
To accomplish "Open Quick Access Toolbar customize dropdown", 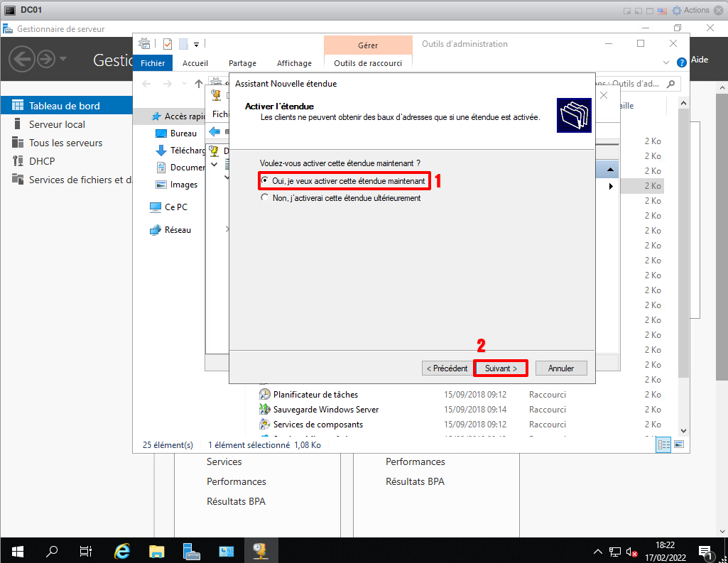I will click(x=196, y=44).
